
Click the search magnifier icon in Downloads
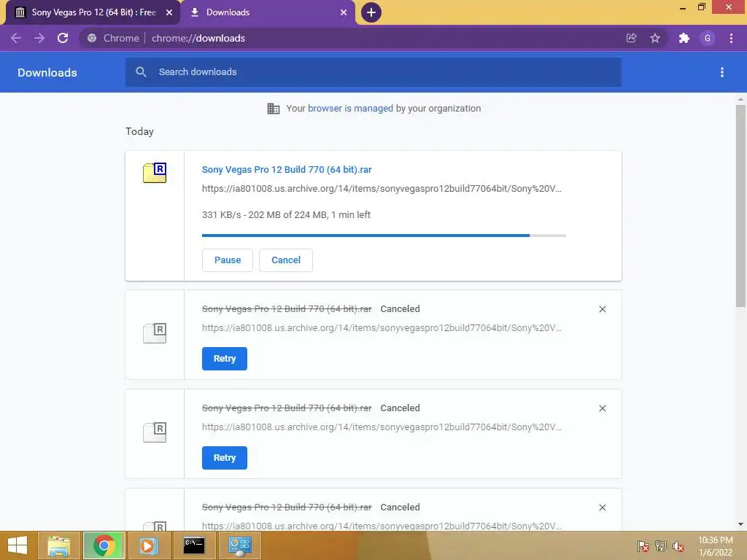[x=141, y=72]
